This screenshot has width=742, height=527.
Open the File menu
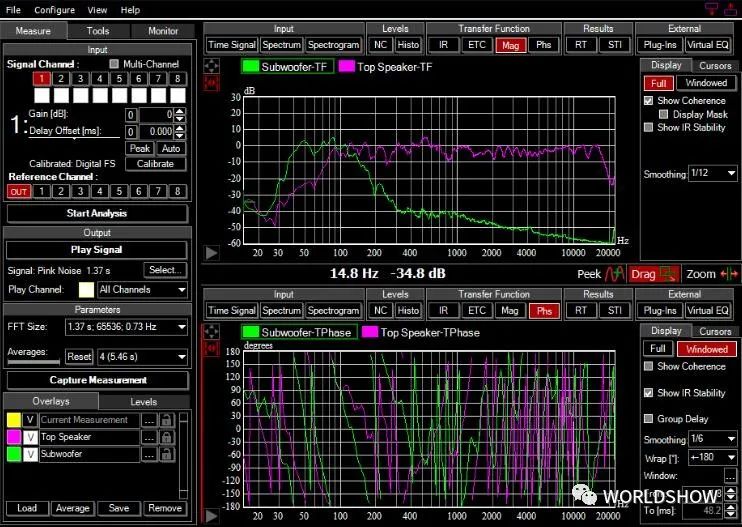point(13,9)
